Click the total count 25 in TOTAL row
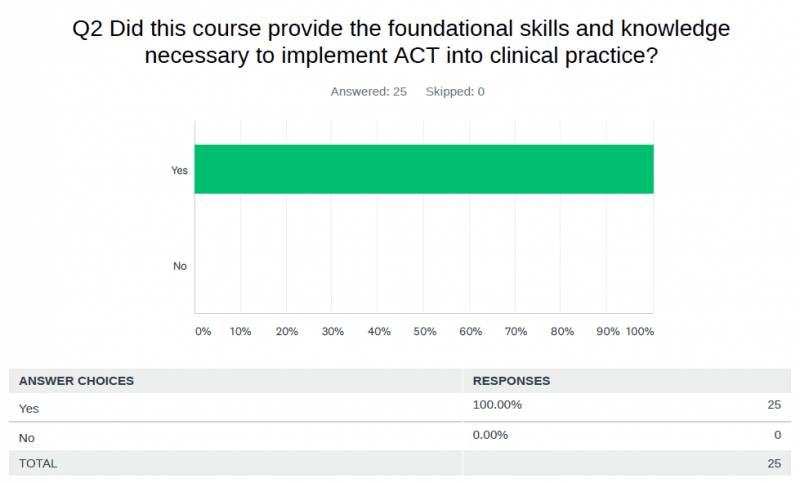Viewport: 800px width, 483px height. (774, 464)
